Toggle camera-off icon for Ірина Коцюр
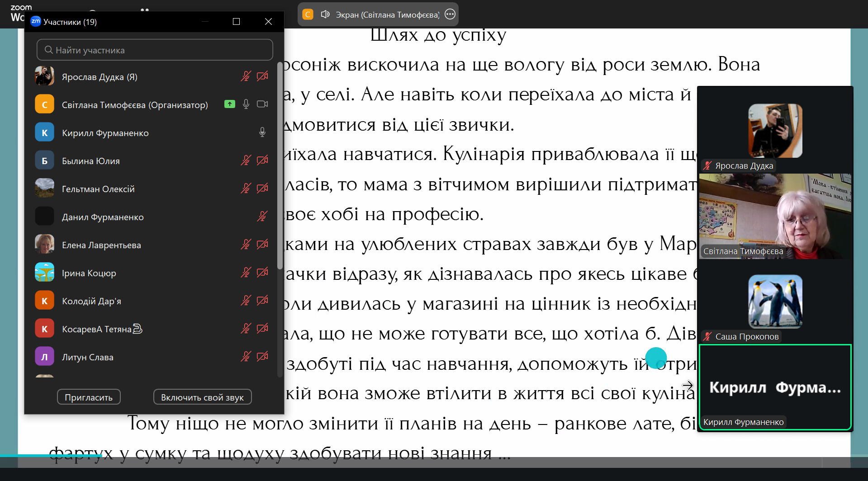Image resolution: width=868 pixels, height=481 pixels. (262, 273)
